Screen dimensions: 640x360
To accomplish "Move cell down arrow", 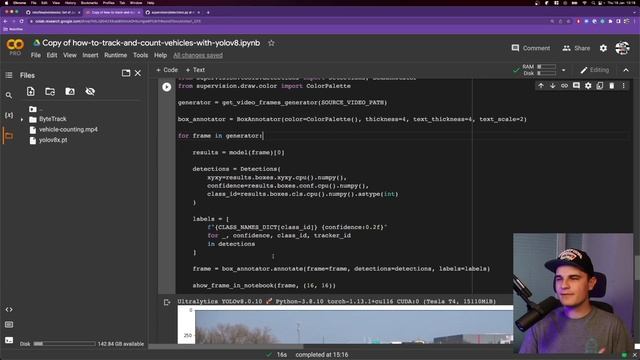I will pyautogui.click(x=553, y=86).
